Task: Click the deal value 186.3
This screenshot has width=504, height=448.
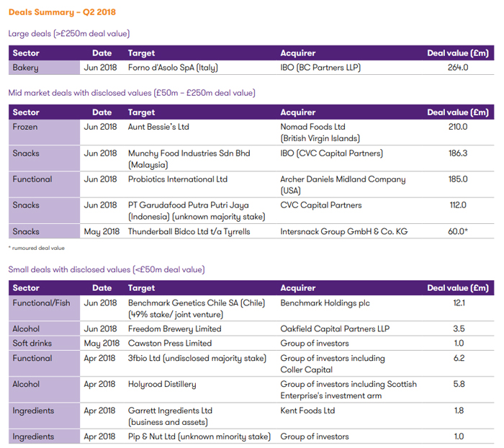Action: pos(458,153)
